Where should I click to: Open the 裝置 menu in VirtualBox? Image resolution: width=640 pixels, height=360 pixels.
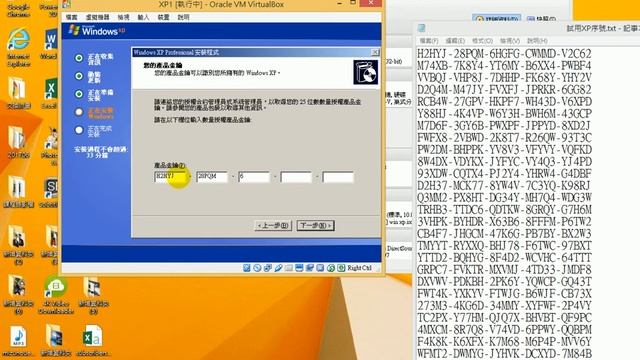tap(163, 17)
